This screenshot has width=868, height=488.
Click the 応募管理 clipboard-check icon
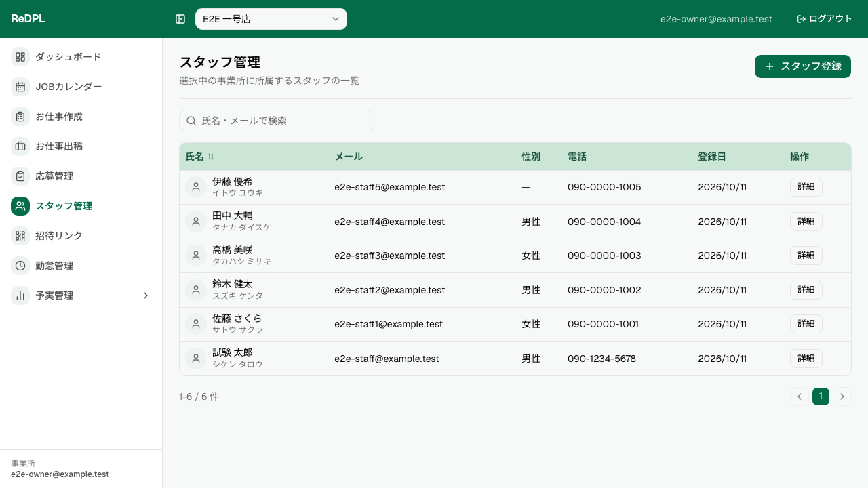pyautogui.click(x=20, y=176)
